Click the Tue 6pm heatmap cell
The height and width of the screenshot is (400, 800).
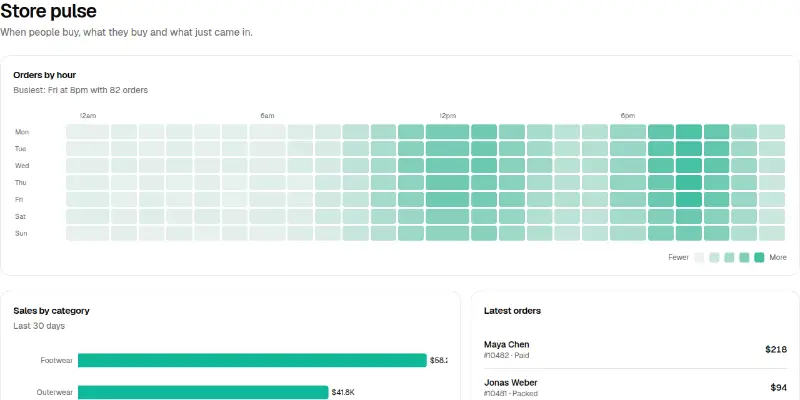click(628, 148)
